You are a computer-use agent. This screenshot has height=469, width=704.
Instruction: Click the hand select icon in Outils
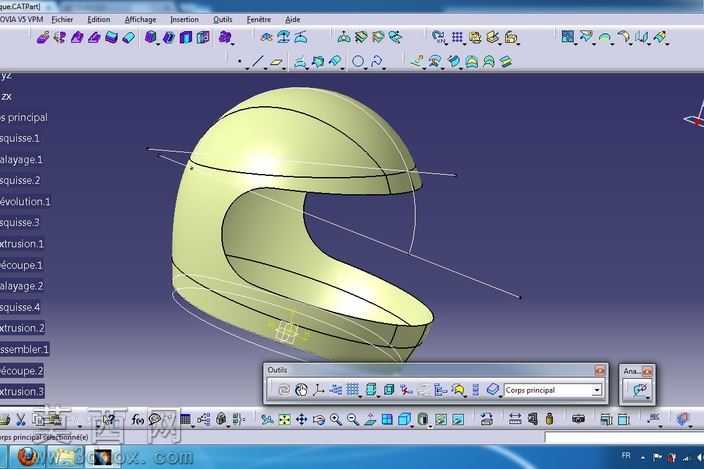click(x=301, y=390)
